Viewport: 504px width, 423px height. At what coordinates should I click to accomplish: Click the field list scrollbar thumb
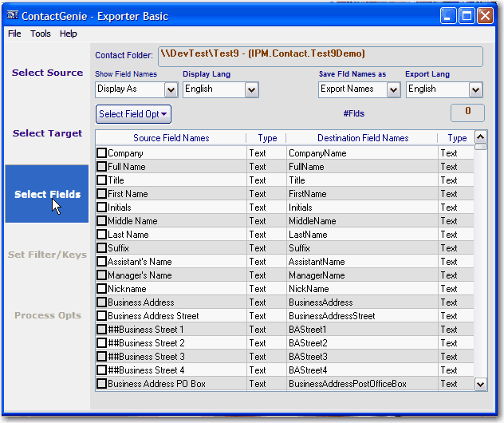(x=481, y=147)
